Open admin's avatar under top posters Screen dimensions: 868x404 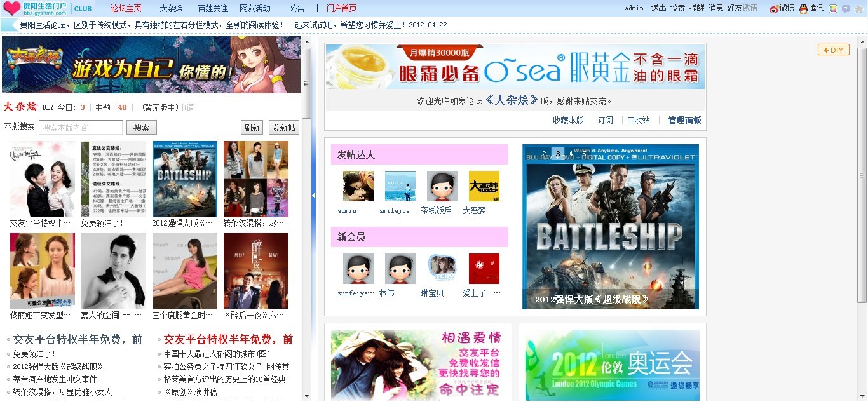[x=358, y=186]
